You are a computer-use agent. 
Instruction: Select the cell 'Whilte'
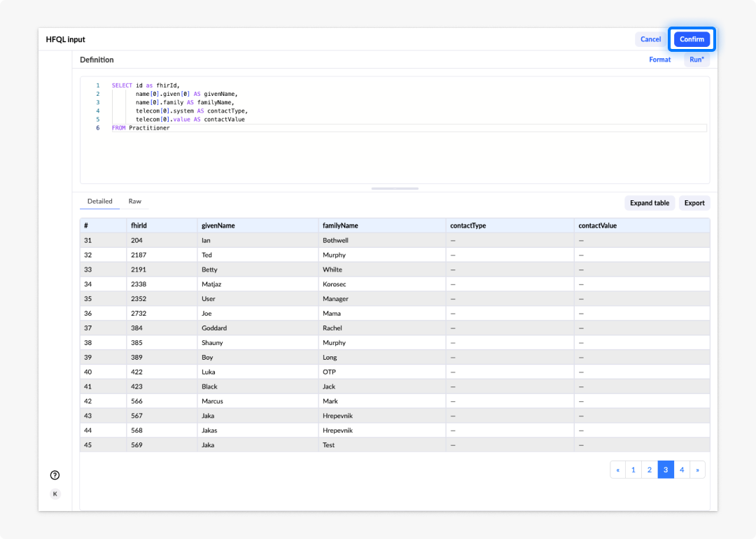pyautogui.click(x=382, y=269)
